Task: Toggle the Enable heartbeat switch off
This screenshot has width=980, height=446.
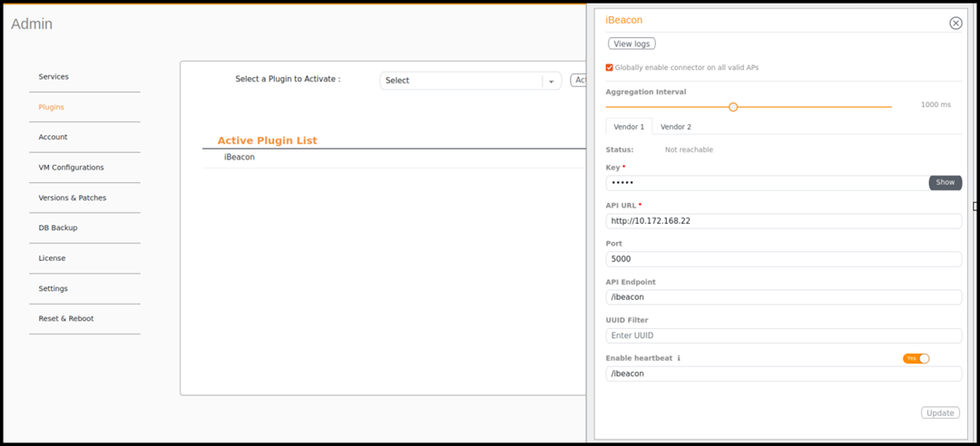Action: pos(916,358)
